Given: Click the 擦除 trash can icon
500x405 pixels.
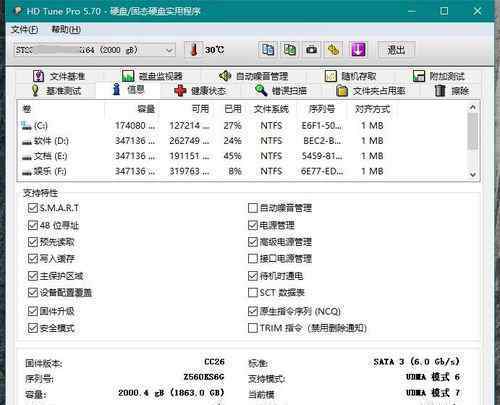Looking at the screenshot, I should click(440, 91).
